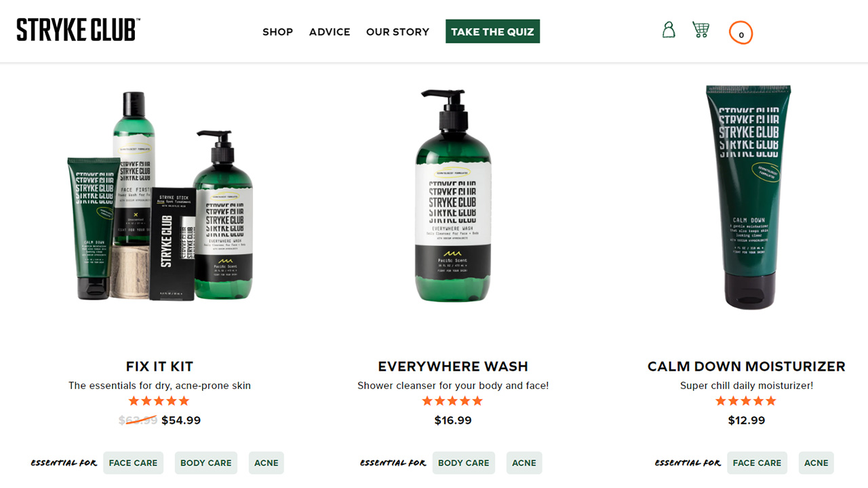The height and width of the screenshot is (488, 868).
Task: Open the Advice menu item
Action: (x=330, y=32)
